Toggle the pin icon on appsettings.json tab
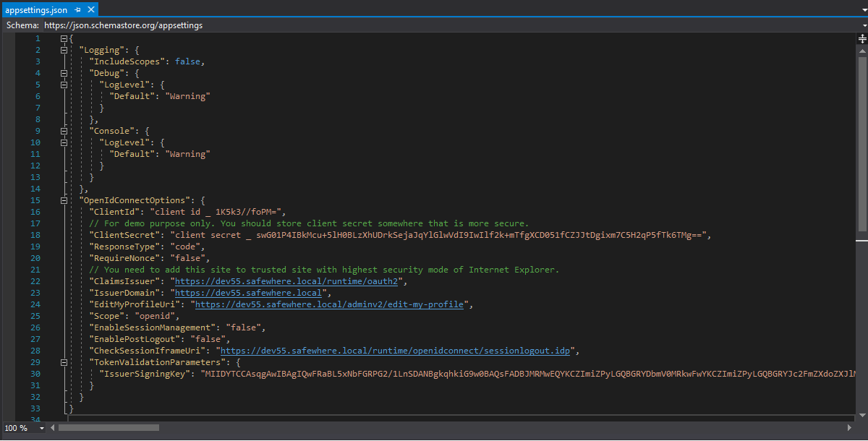This screenshot has height=441, width=868. 78,10
